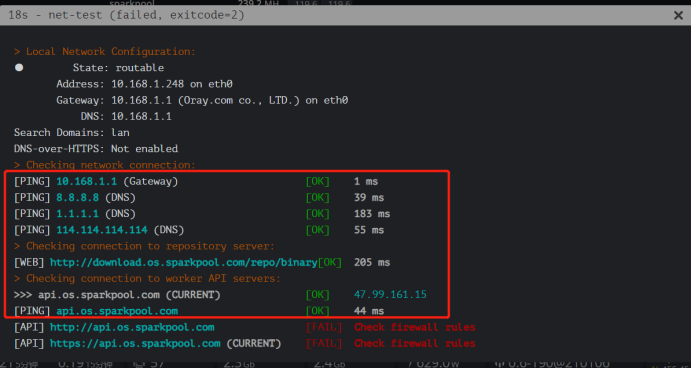This screenshot has width=692, height=369.
Task: Select the Address line '10.168.1.248 on eth0'
Action: point(144,84)
